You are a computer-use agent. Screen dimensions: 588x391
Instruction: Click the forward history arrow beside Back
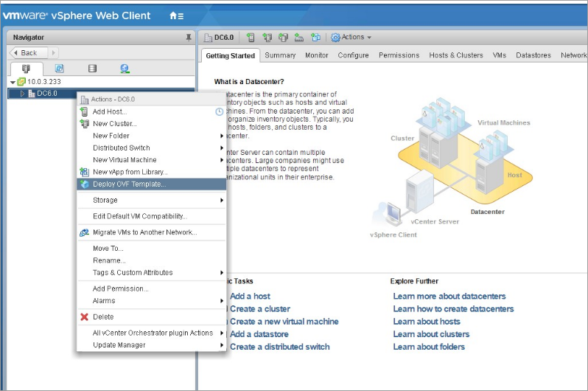[53, 53]
